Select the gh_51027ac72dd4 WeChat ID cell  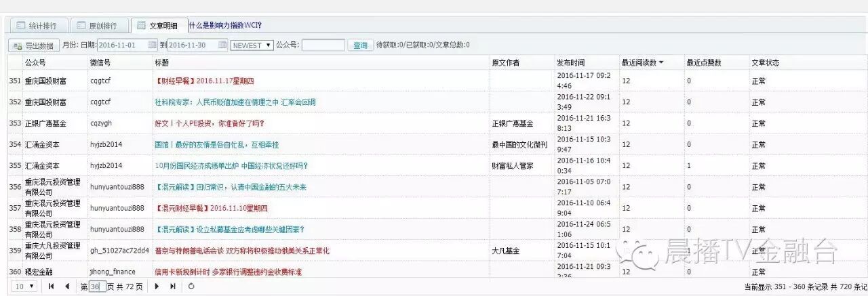119,251
